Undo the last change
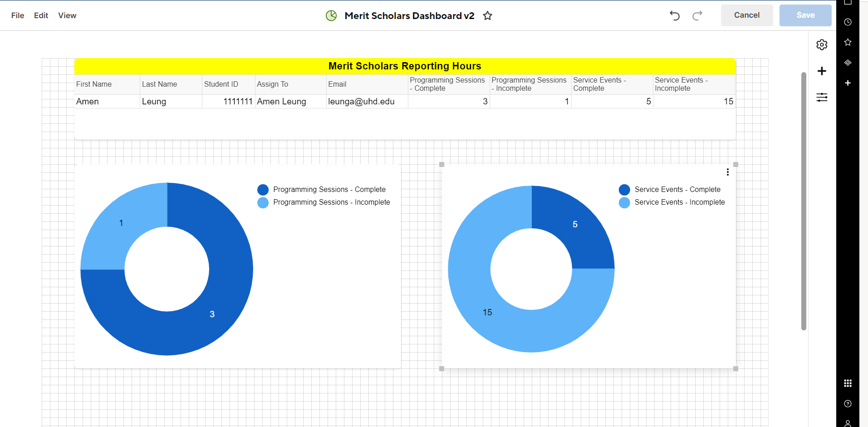Image resolution: width=868 pixels, height=427 pixels. tap(675, 16)
